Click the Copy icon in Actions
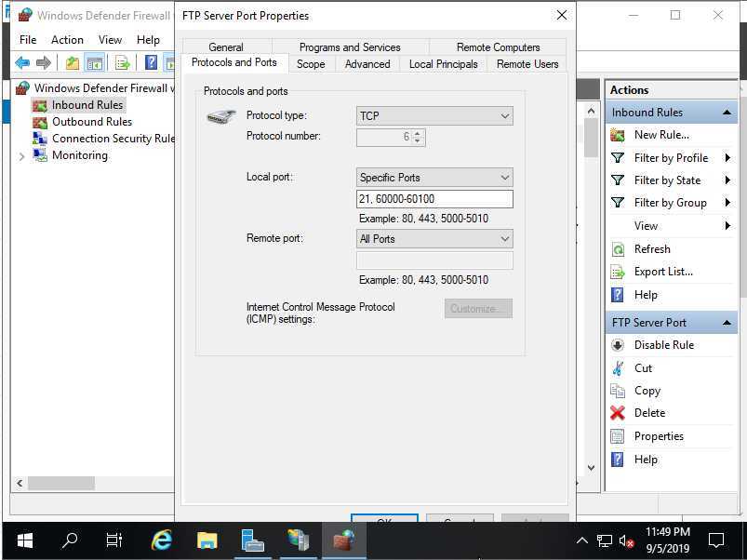This screenshot has width=747, height=560. click(618, 391)
